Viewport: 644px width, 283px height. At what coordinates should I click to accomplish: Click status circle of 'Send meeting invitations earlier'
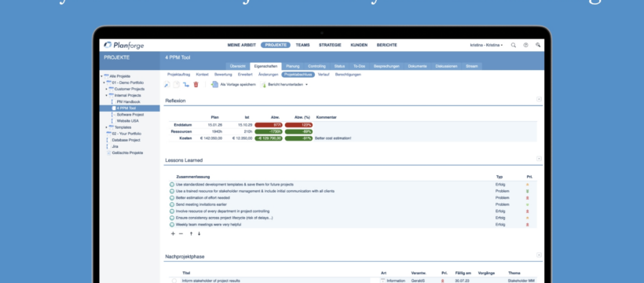coord(172,204)
